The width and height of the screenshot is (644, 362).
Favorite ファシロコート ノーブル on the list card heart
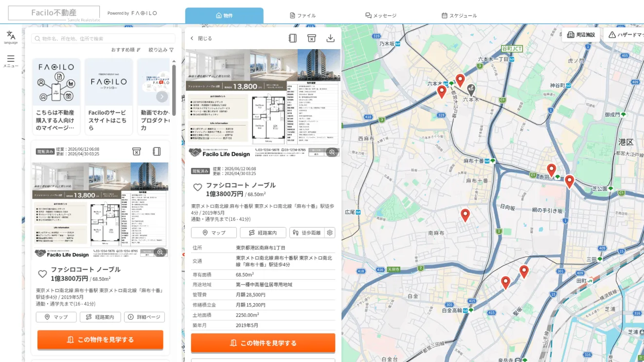tap(42, 274)
